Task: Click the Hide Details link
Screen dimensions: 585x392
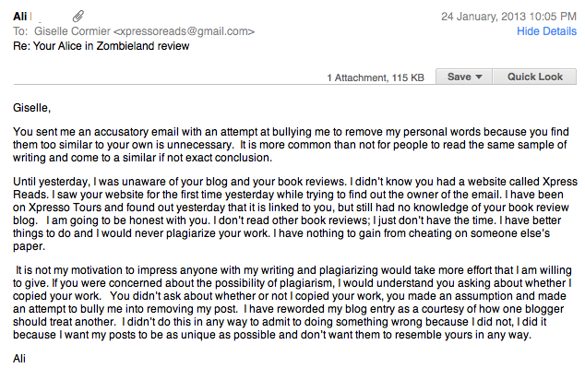Action: pyautogui.click(x=546, y=31)
